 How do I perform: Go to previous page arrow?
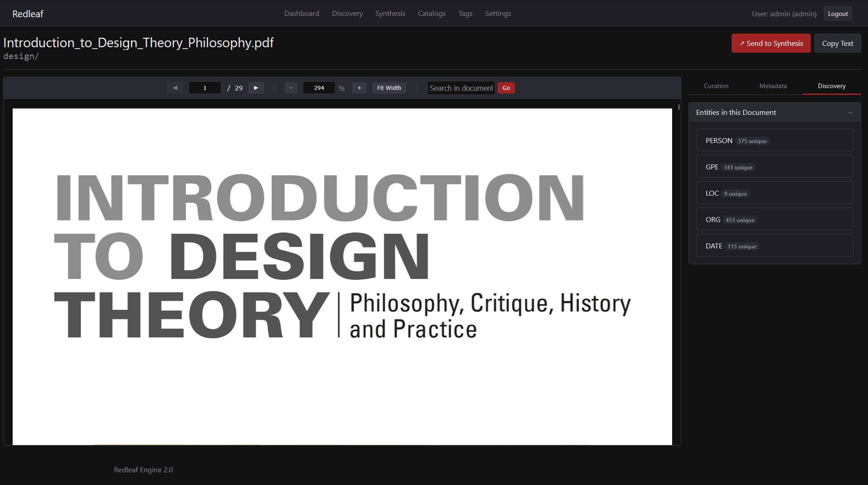(175, 88)
